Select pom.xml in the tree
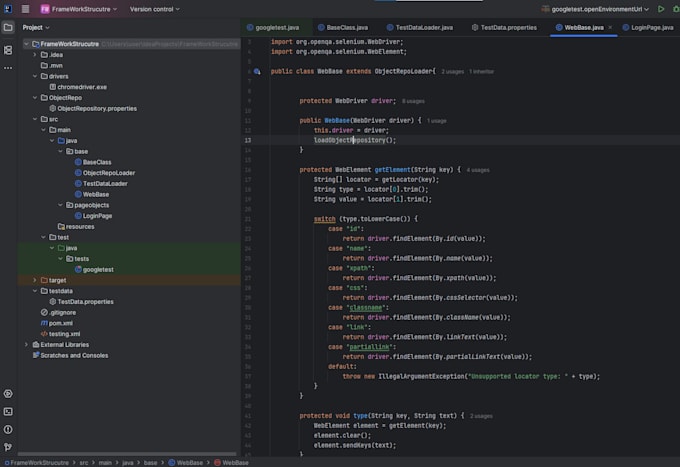Image resolution: width=680 pixels, height=467 pixels. (61, 323)
